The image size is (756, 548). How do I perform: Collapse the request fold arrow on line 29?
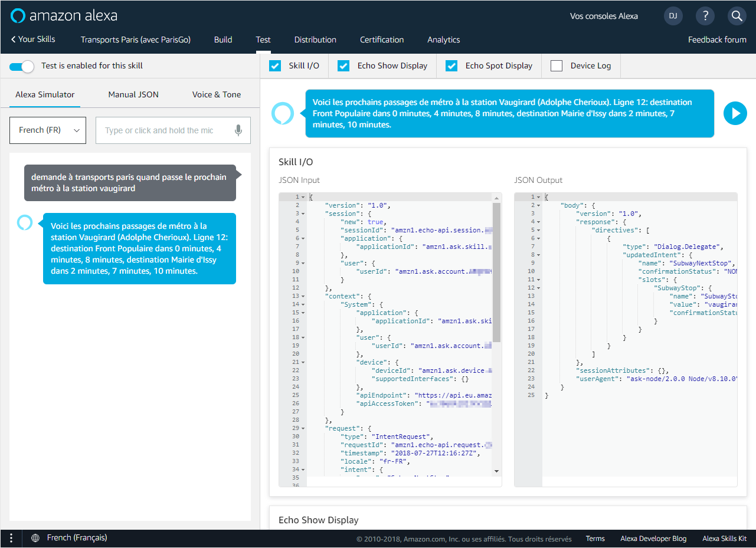pos(303,428)
